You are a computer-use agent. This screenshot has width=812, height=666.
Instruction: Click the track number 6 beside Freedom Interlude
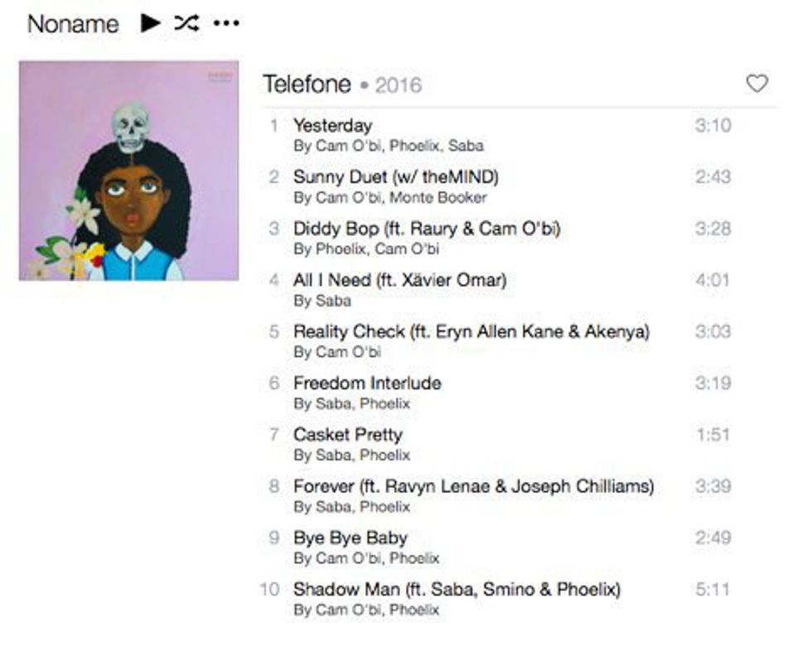click(274, 384)
